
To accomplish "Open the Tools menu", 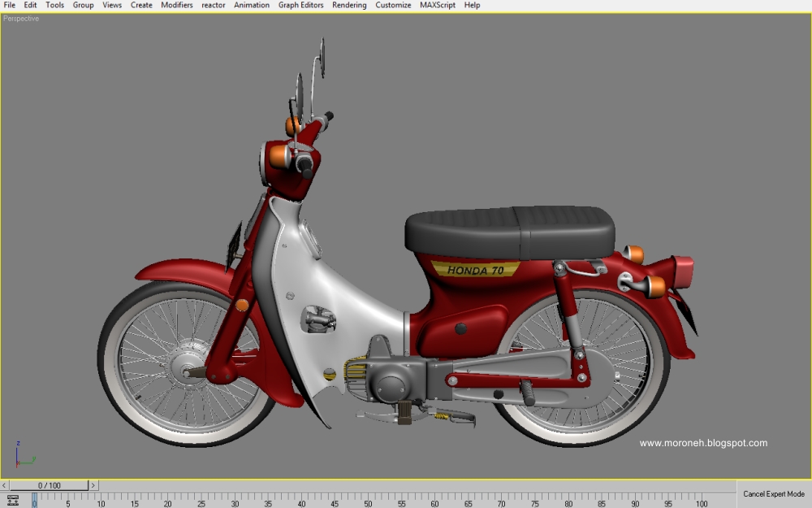I will [x=55, y=5].
